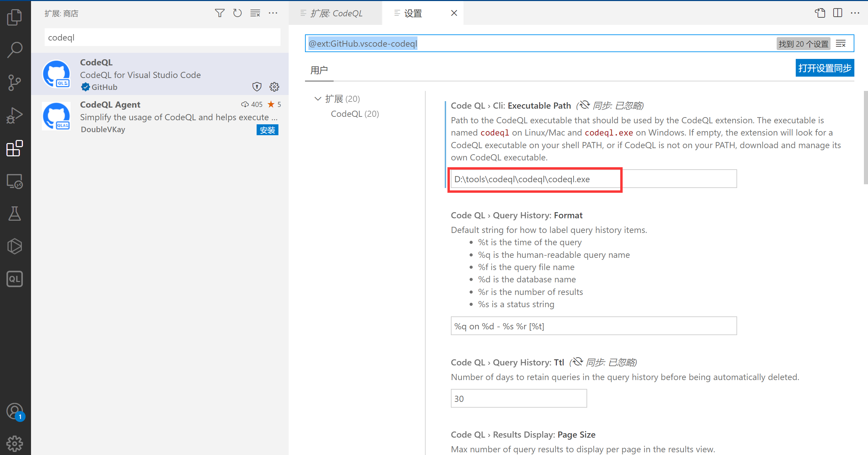
Task: Open editor more actions menu
Action: 855,13
